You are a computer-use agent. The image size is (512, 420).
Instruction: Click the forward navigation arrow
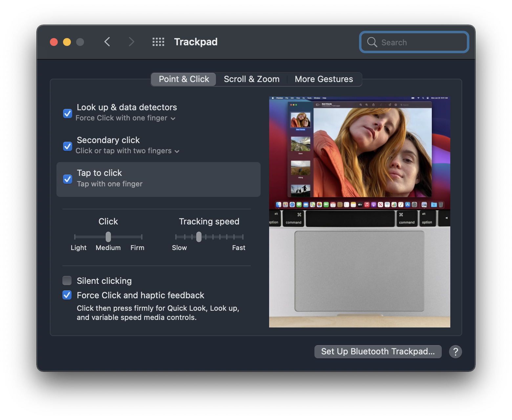131,42
